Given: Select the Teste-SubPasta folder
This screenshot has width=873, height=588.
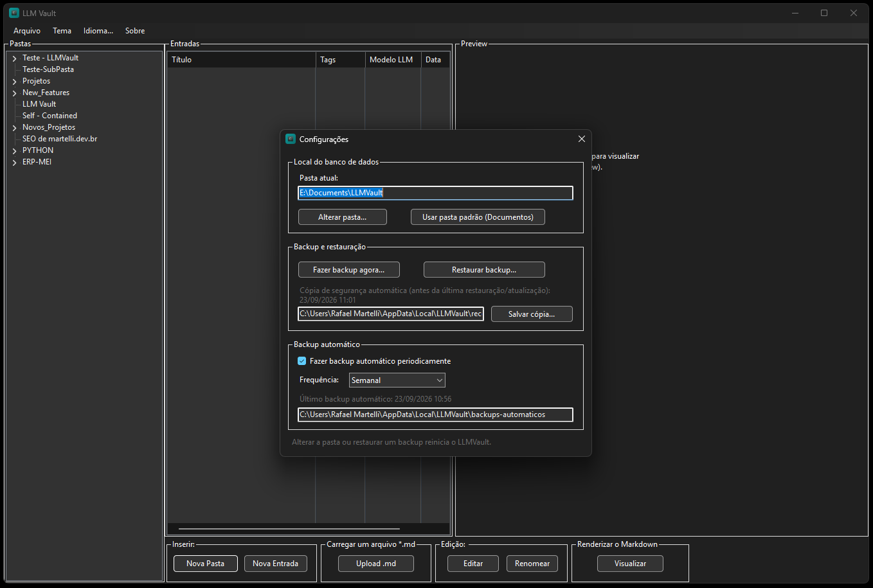Looking at the screenshot, I should tap(48, 69).
